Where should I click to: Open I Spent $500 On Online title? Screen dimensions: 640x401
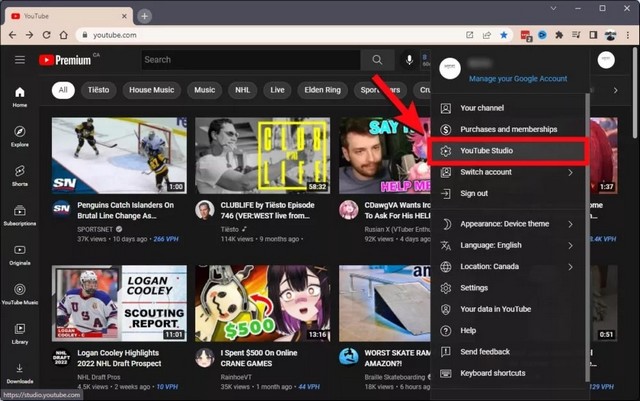[x=259, y=358]
